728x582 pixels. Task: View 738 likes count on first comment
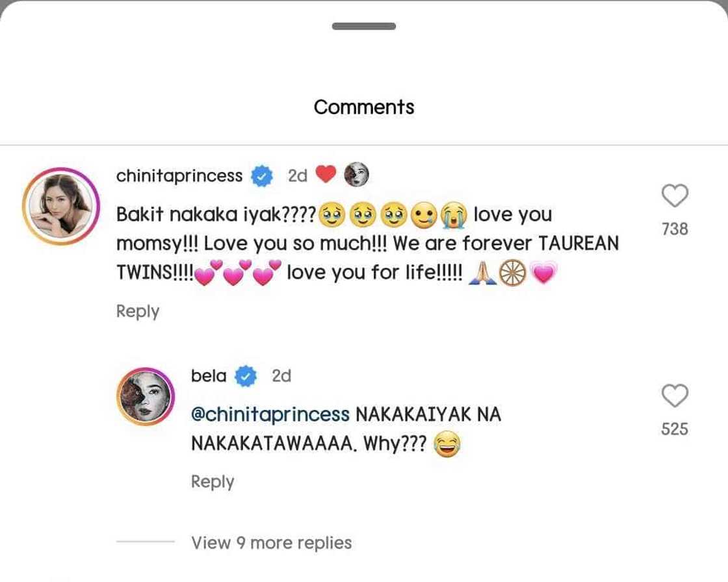[675, 229]
